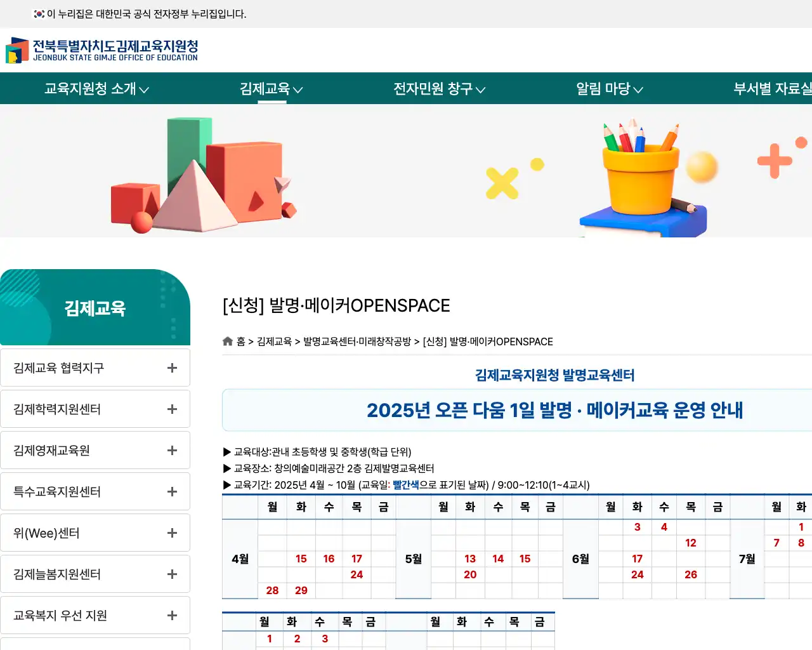Viewport: 812px width, 650px height.
Task: Click date 8 in the July calendar
Action: 801,543
